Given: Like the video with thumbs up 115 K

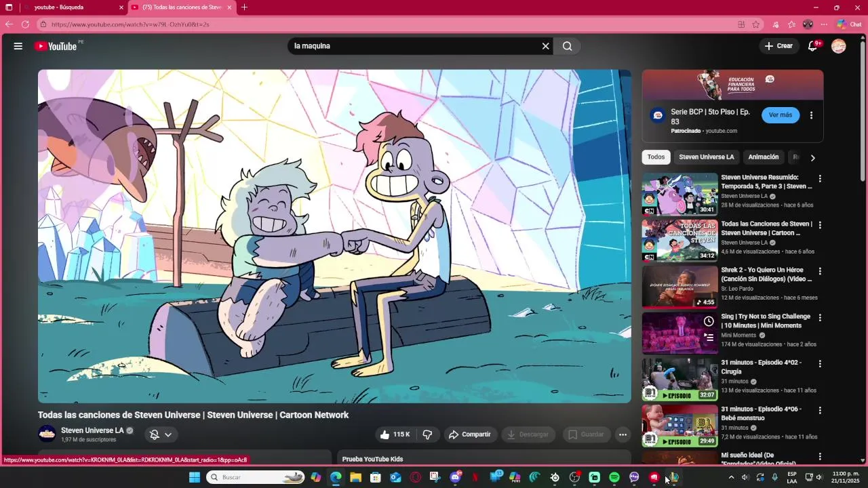Looking at the screenshot, I should click(395, 434).
